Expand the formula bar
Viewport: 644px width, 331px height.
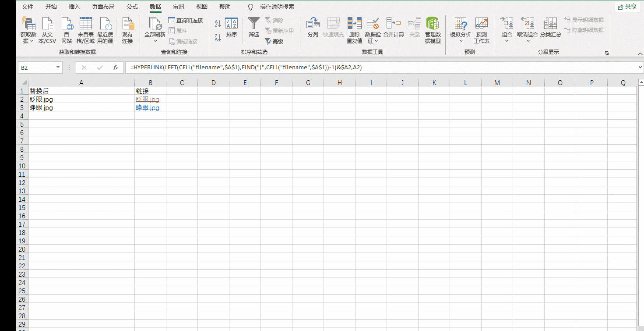tap(640, 68)
